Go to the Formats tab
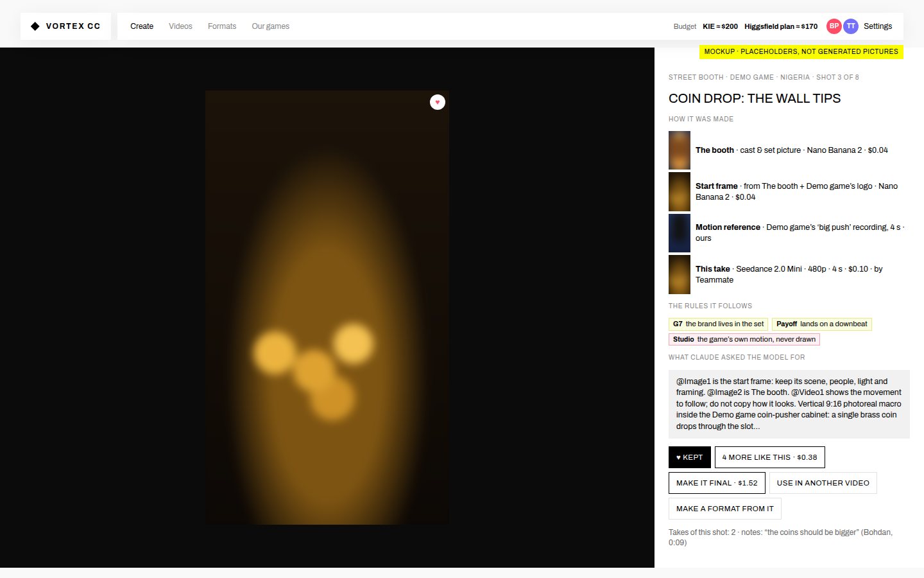 (222, 26)
